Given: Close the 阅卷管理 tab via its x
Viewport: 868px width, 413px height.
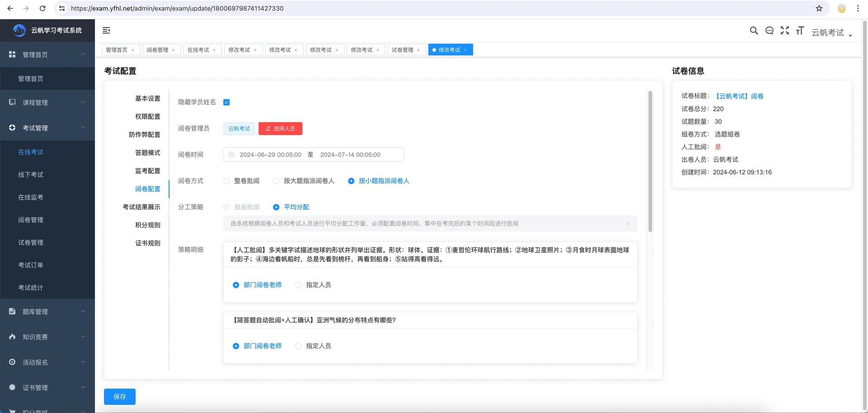Looking at the screenshot, I should [174, 50].
